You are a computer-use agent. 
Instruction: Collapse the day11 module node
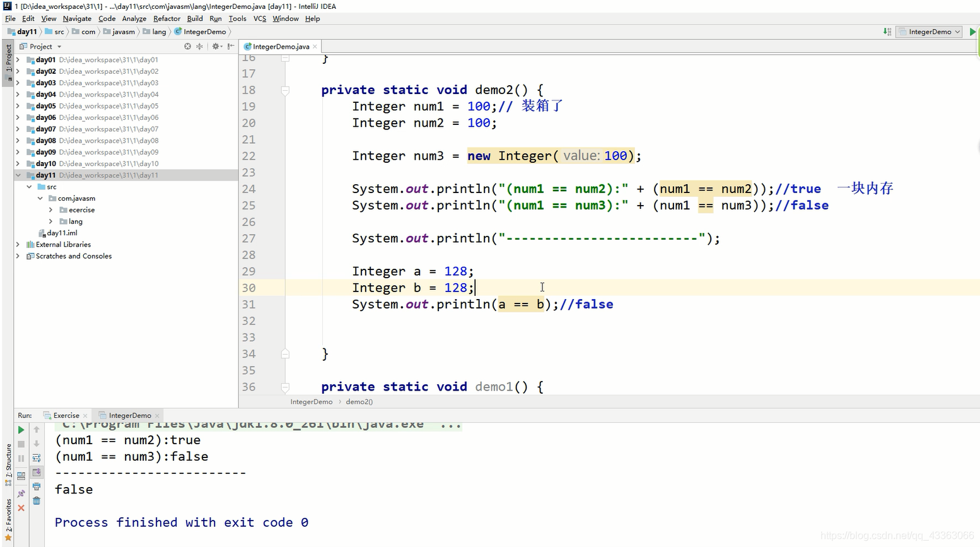[18, 175]
